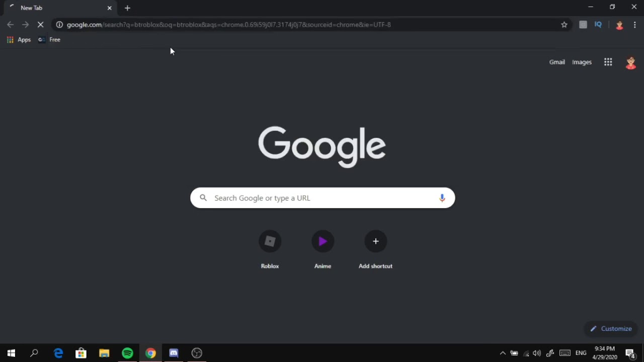
Task: Start voice search with the microphone
Action: pos(442,198)
